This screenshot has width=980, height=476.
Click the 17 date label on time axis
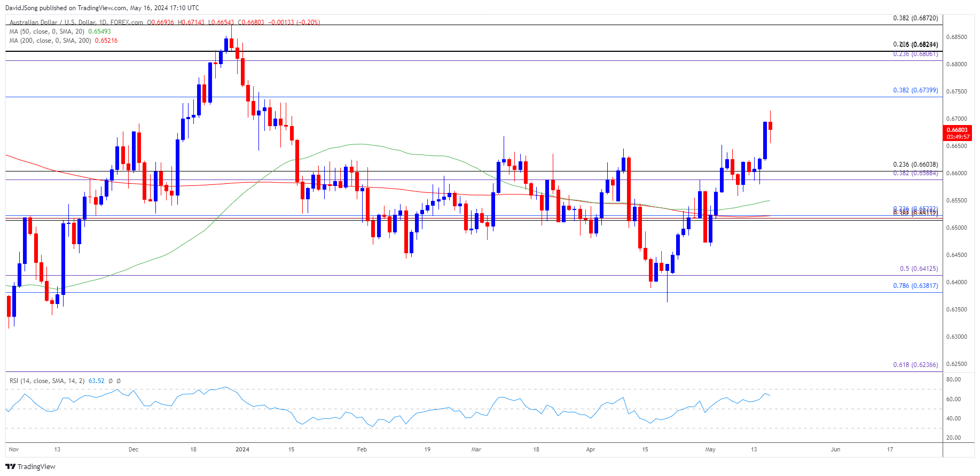click(890, 449)
